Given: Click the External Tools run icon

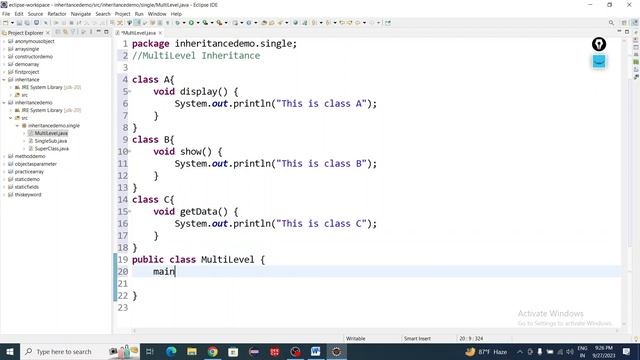Looking at the screenshot, I should 219,23.
